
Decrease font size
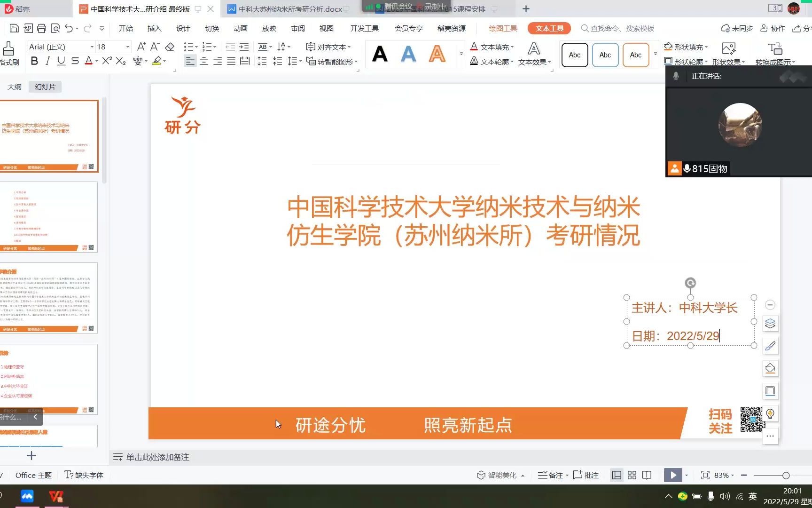155,47
